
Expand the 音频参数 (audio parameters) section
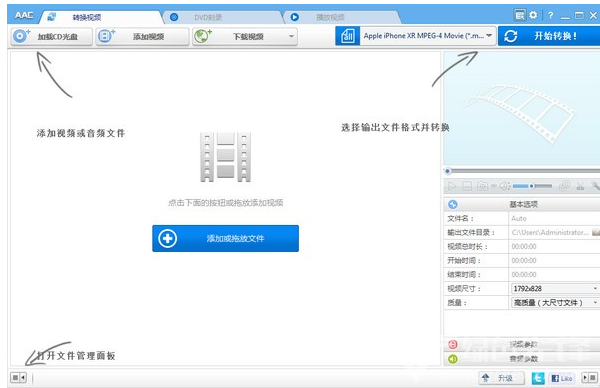[522, 359]
